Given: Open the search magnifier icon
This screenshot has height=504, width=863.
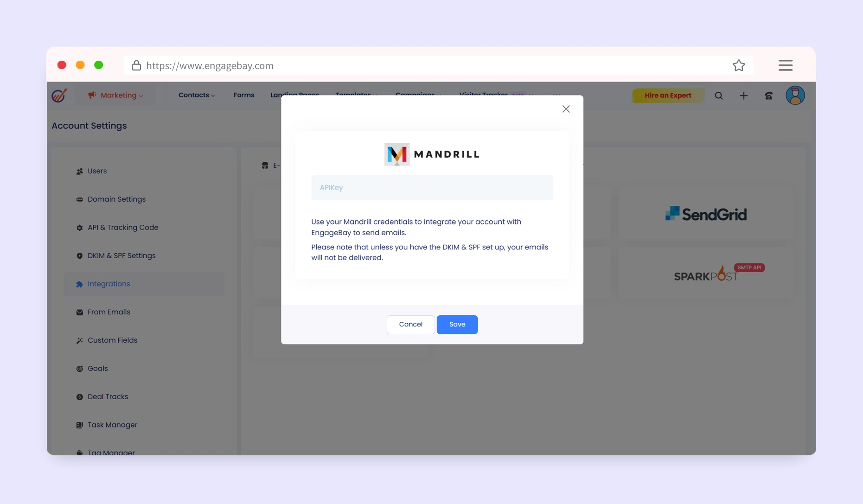Looking at the screenshot, I should pos(719,96).
